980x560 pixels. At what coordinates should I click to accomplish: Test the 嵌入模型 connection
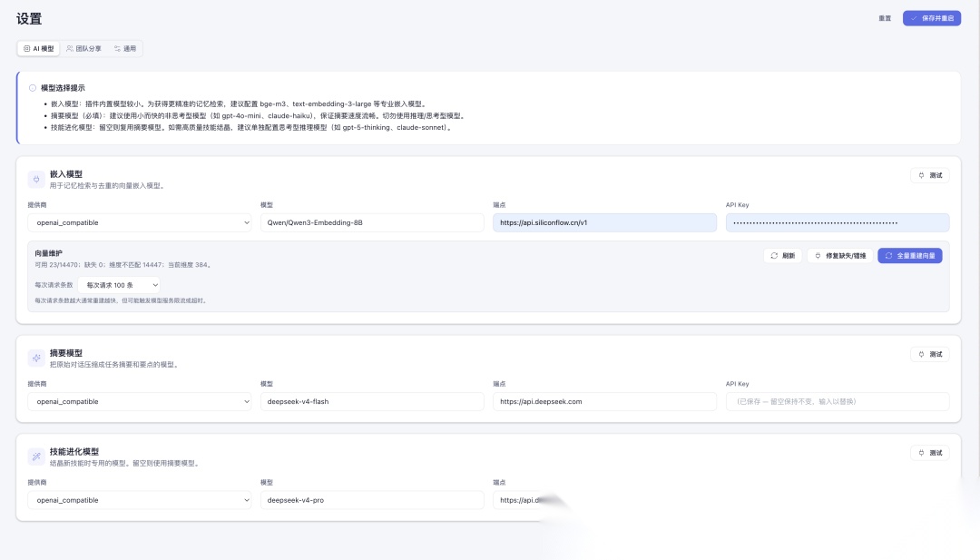point(929,176)
